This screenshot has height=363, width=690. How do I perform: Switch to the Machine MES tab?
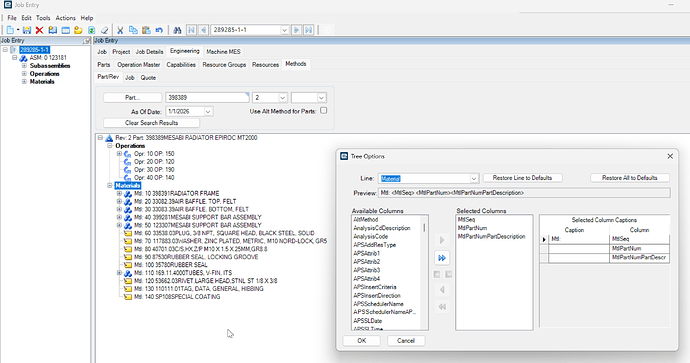(x=224, y=52)
